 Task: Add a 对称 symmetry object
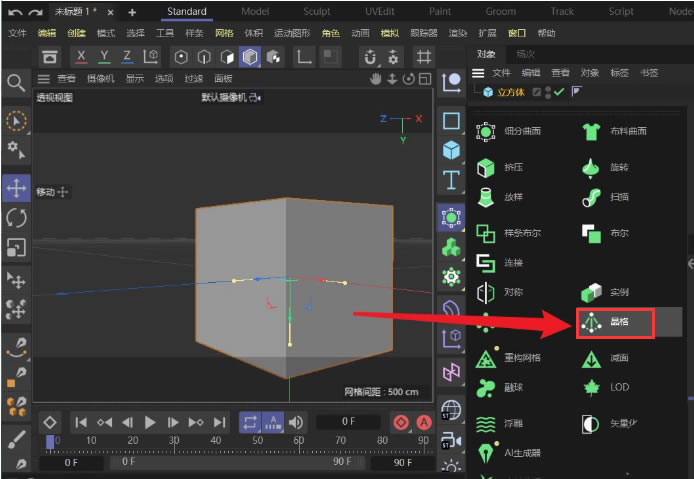click(x=500, y=293)
